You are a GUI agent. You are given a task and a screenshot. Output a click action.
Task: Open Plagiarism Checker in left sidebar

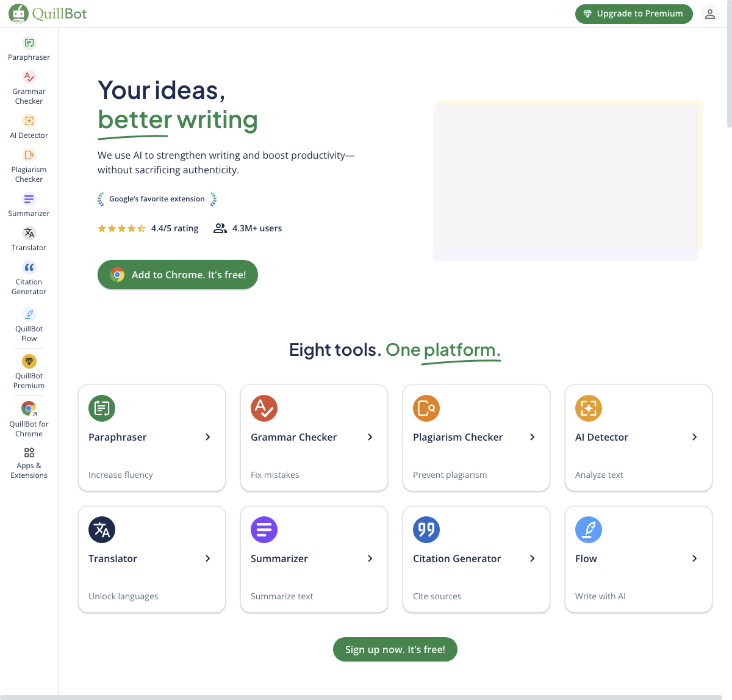(29, 156)
